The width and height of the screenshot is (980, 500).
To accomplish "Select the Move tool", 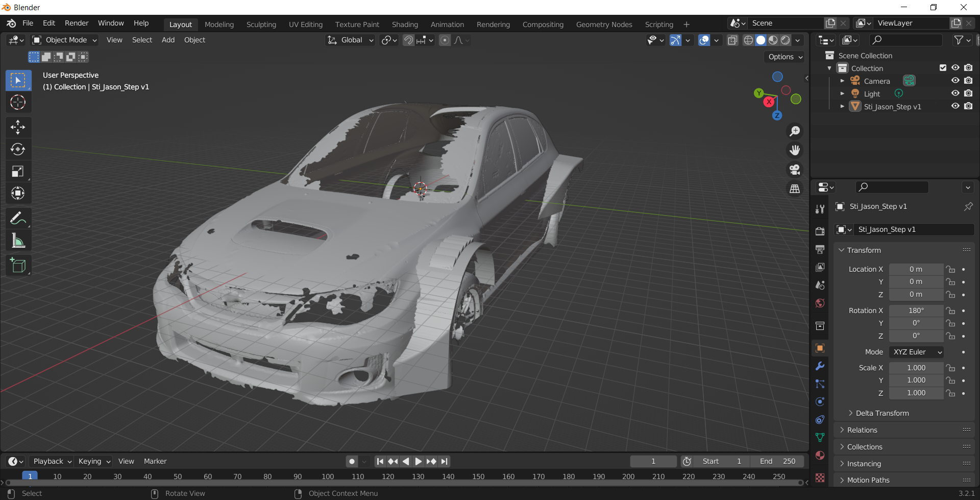I will point(18,127).
